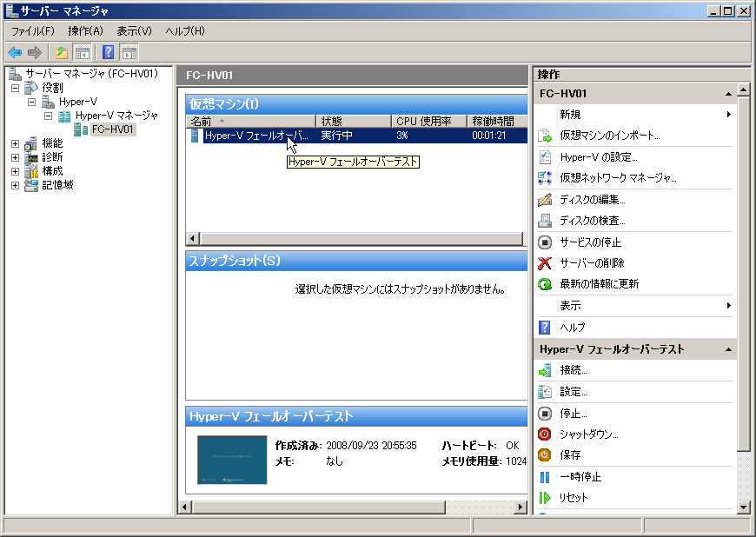Click the actions pane scroll up arrow
The image size is (756, 537).
(x=743, y=89)
